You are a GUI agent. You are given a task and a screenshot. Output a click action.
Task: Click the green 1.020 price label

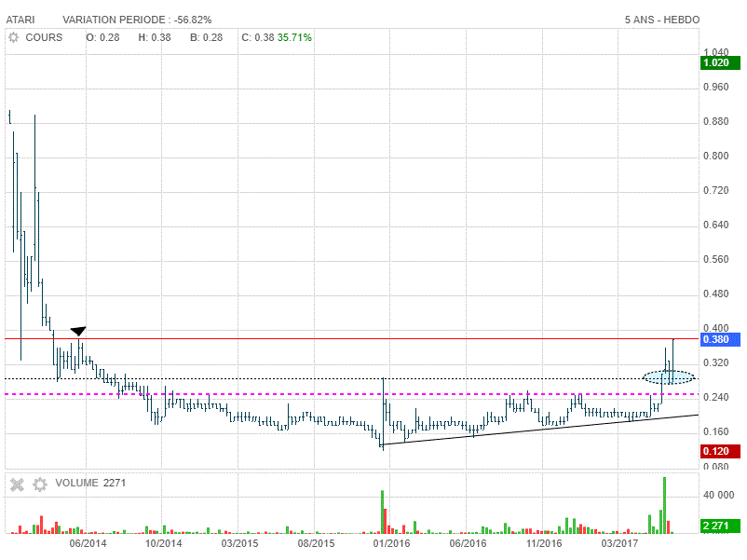point(720,63)
